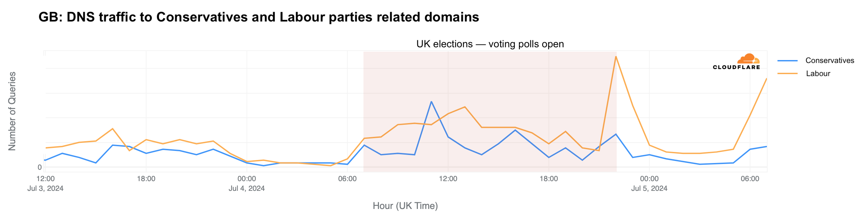Click the CLOUDFLARE wordmark text
868x216 pixels.
[x=736, y=67]
